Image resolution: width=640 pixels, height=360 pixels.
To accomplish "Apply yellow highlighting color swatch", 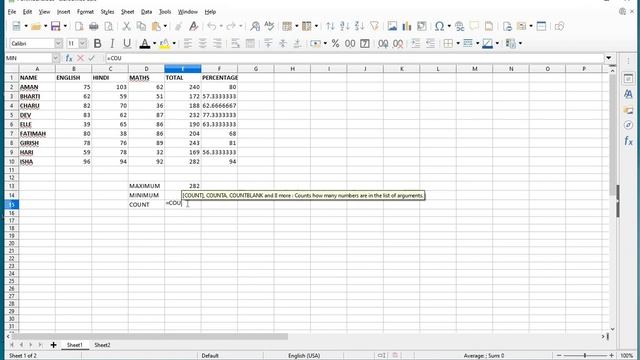I will coord(164,44).
